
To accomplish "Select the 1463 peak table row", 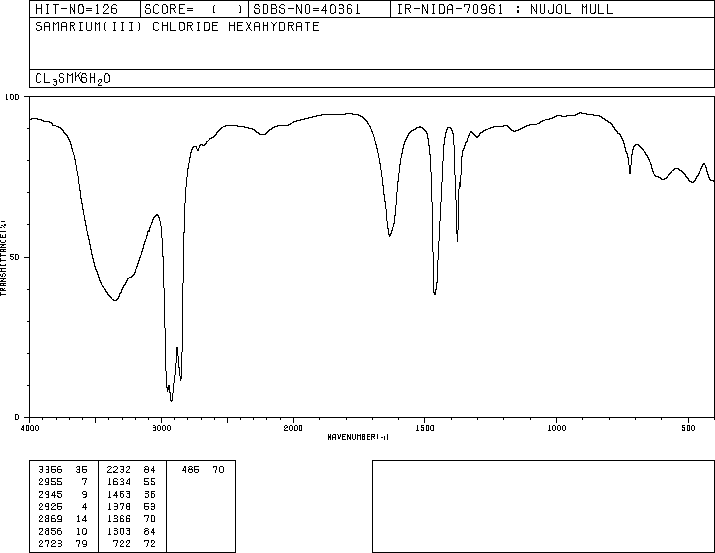I will coord(131,495).
